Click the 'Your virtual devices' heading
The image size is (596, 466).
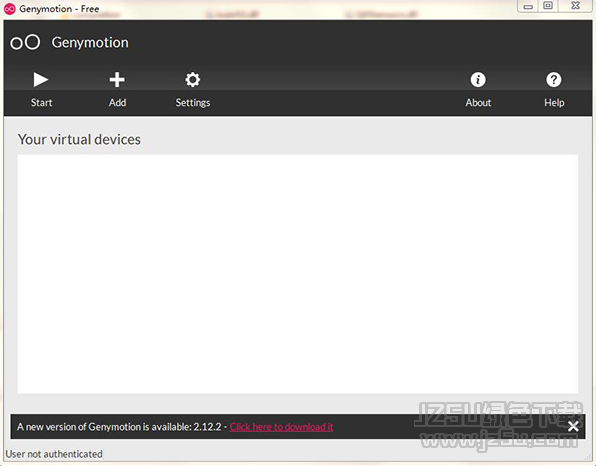[x=79, y=139]
